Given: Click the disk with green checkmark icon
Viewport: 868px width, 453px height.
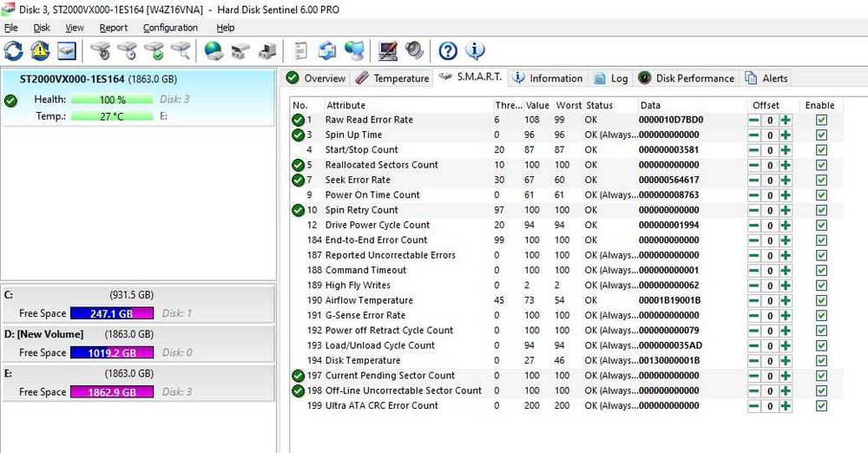Looking at the screenshot, I should [x=155, y=51].
